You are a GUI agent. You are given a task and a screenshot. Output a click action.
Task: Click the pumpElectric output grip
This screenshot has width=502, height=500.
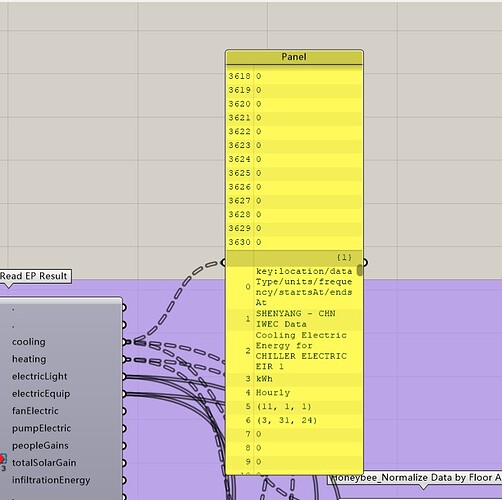[x=124, y=429]
